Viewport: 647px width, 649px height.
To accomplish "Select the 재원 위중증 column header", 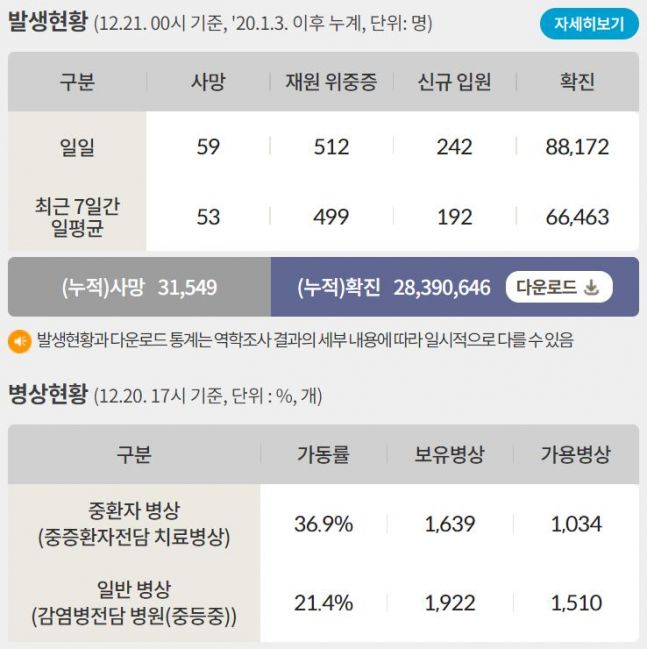I will point(331,82).
